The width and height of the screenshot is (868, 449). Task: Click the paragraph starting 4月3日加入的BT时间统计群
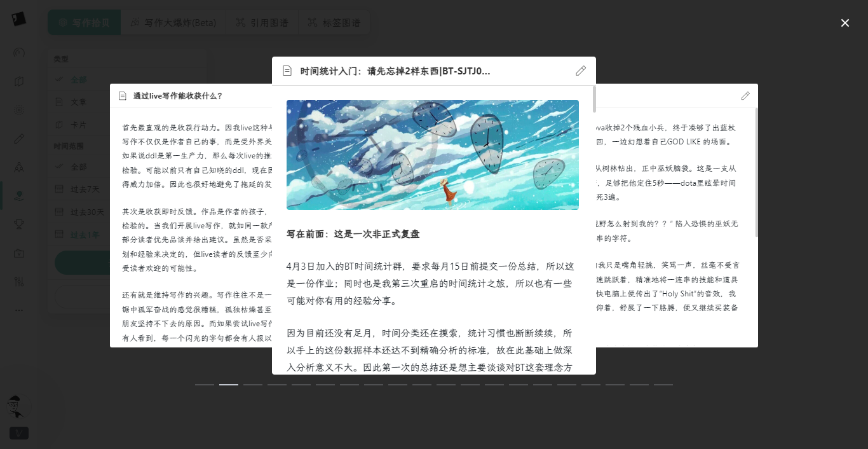(x=430, y=283)
